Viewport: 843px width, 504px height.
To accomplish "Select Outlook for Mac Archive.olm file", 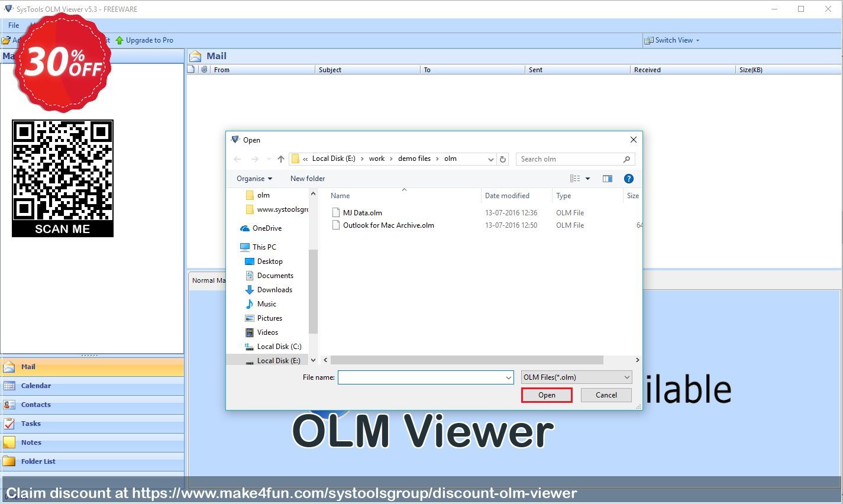I will [x=389, y=225].
